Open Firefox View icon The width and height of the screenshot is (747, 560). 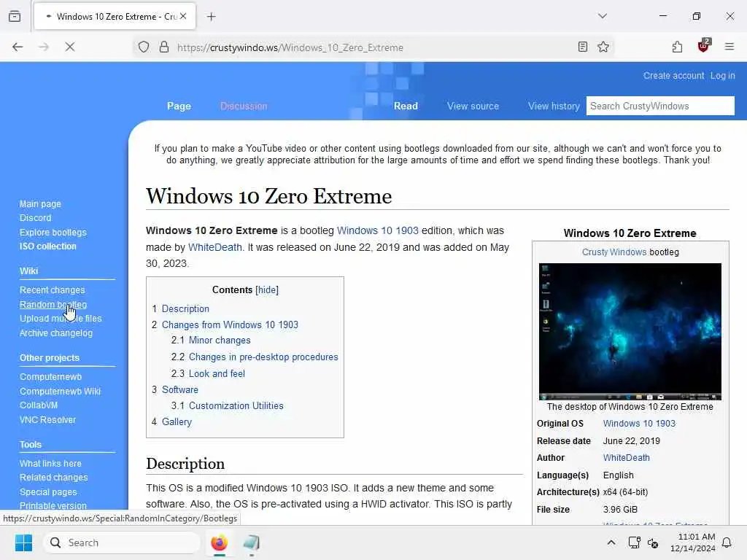pyautogui.click(x=15, y=16)
